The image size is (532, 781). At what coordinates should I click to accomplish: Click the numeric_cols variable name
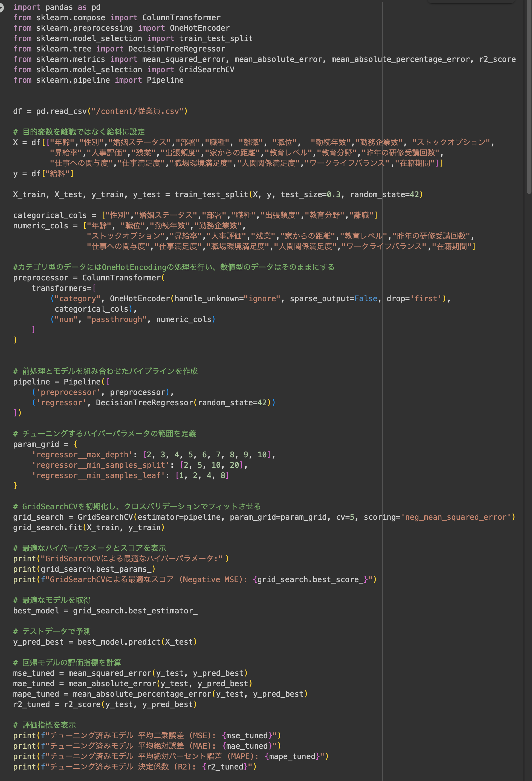point(41,226)
